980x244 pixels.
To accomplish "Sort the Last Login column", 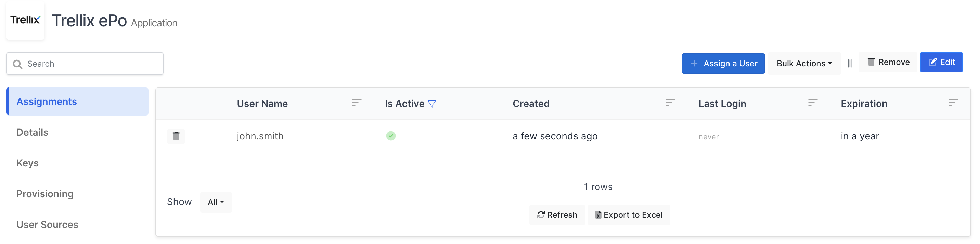I will tap(813, 103).
